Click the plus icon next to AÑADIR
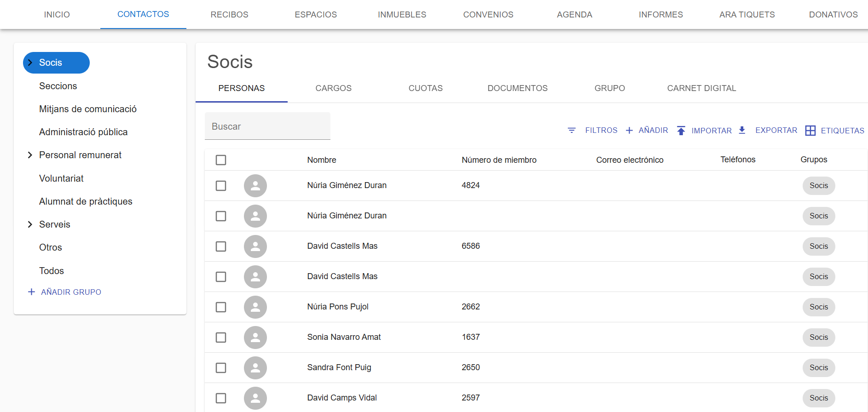Screen dimensions: 868x412 (x=629, y=131)
